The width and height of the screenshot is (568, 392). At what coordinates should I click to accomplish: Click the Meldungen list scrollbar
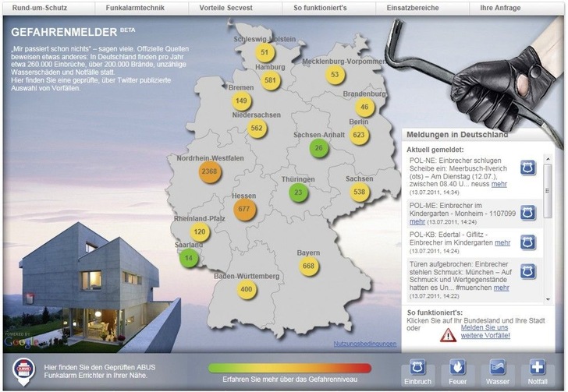click(548, 226)
